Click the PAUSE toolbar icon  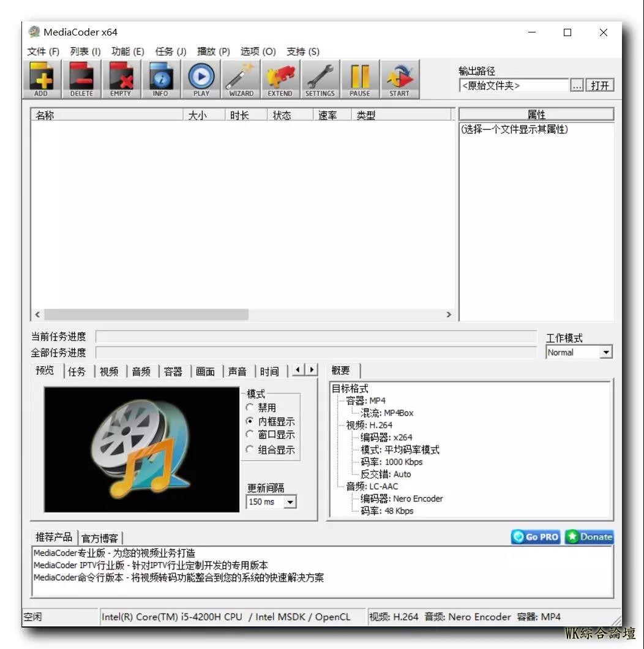pos(360,79)
